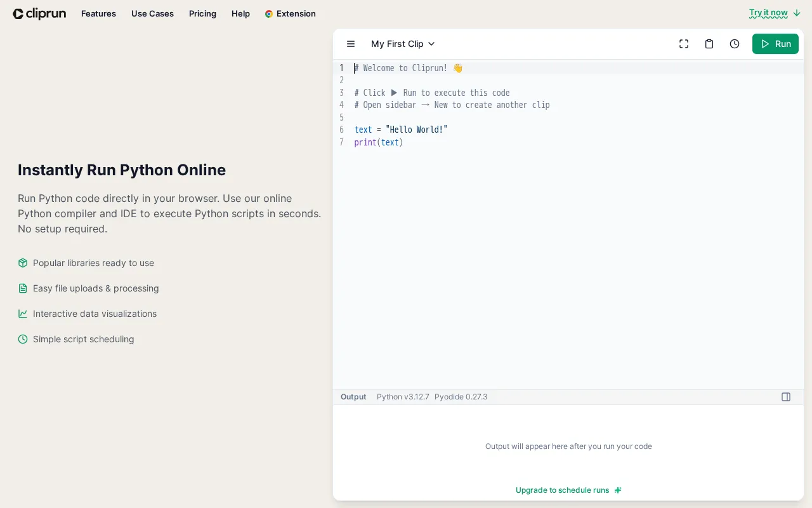Image resolution: width=812 pixels, height=508 pixels.
Task: Click the Cliprun logo
Action: tap(39, 13)
